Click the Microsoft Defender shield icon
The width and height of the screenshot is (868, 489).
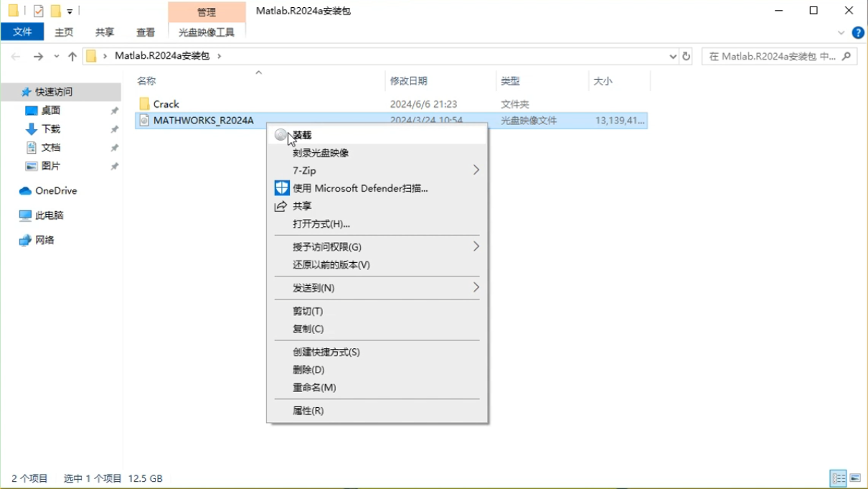coord(281,188)
